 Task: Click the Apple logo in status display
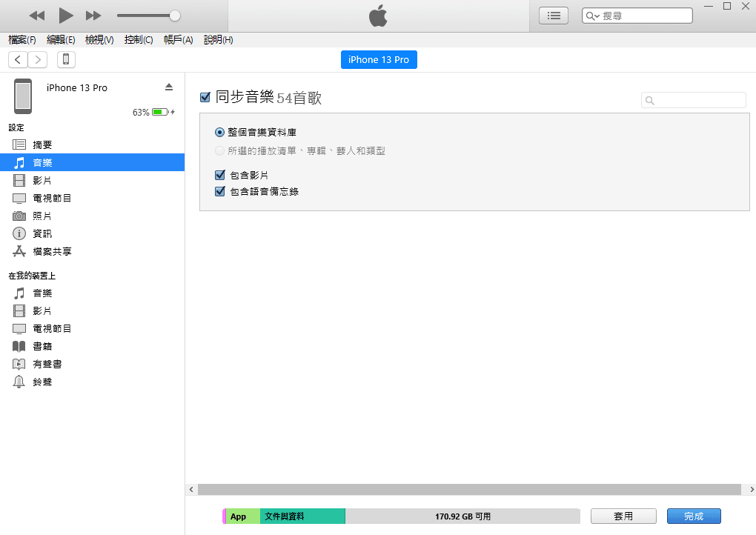(378, 16)
